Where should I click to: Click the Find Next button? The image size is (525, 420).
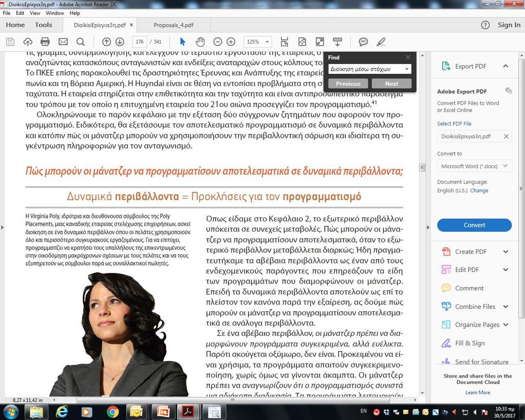(x=391, y=84)
